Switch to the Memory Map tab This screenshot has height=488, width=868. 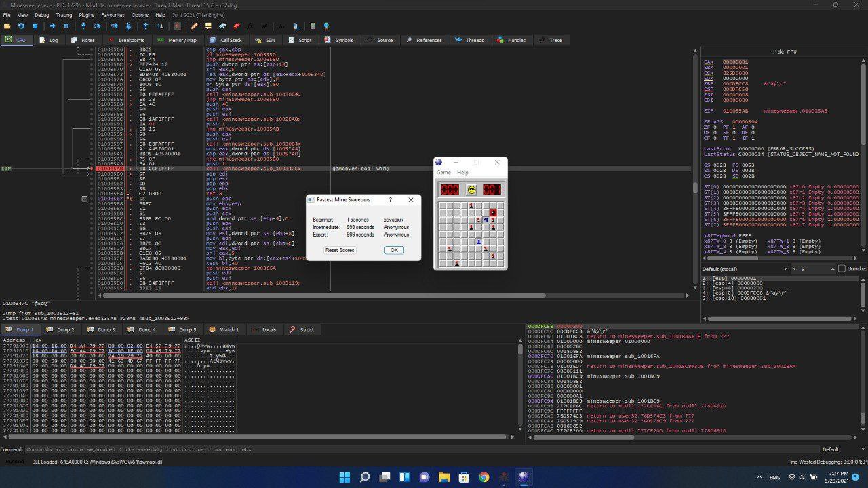point(177,40)
